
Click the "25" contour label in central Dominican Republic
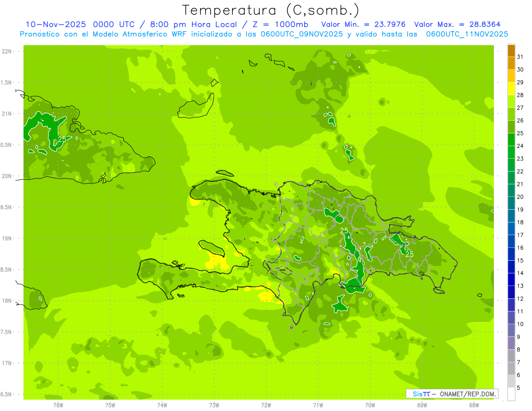344,231
